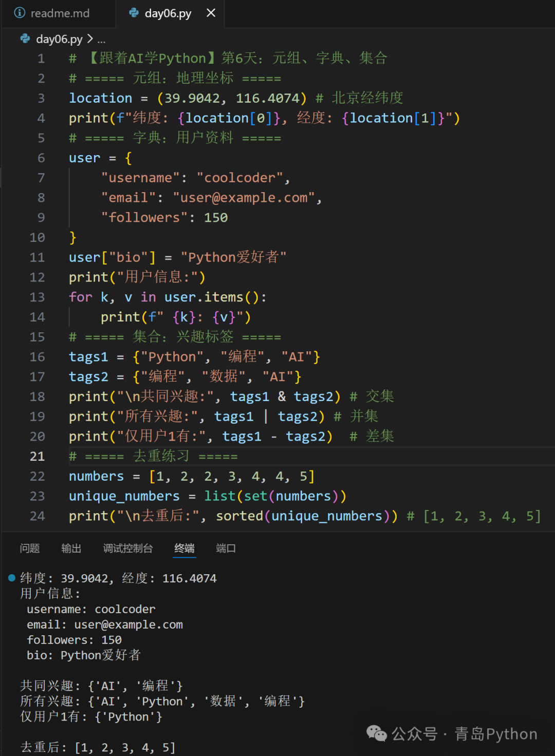Click the location tuple on line 3
The width and height of the screenshot is (555, 756).
(x=230, y=98)
